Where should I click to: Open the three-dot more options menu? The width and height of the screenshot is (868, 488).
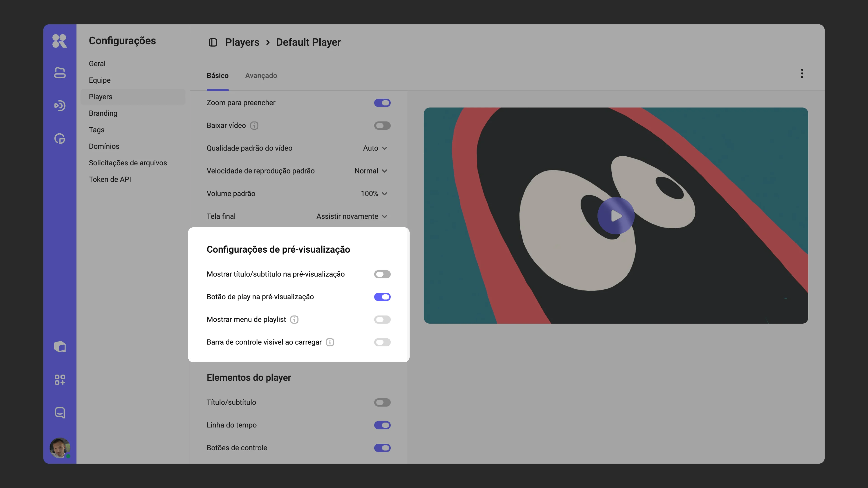pyautogui.click(x=802, y=73)
